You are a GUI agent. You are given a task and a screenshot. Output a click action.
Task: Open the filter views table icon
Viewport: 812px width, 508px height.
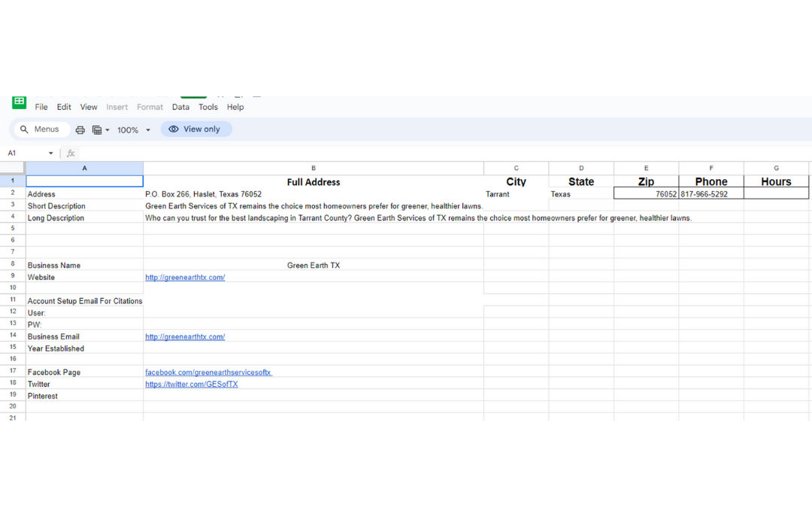click(97, 129)
